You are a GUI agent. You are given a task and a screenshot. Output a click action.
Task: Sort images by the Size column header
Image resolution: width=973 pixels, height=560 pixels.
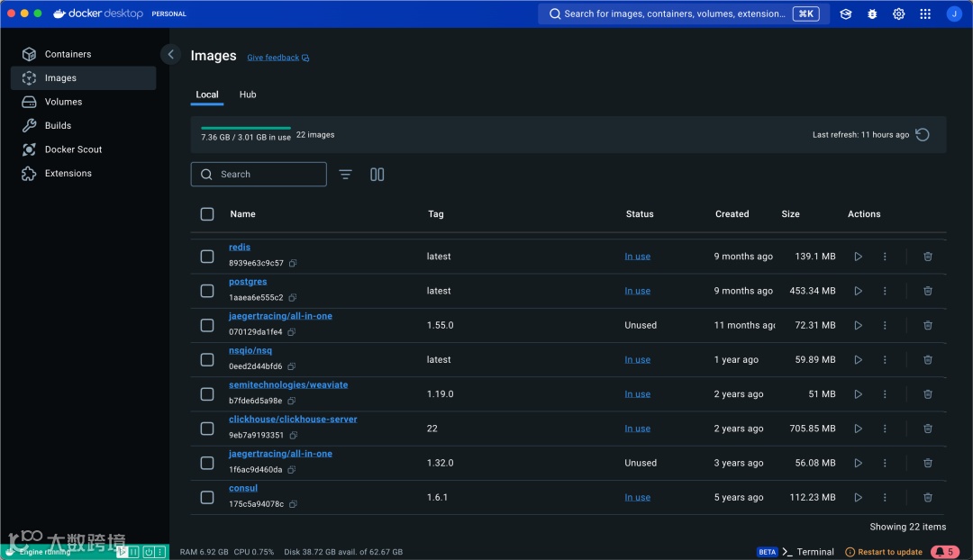click(790, 214)
